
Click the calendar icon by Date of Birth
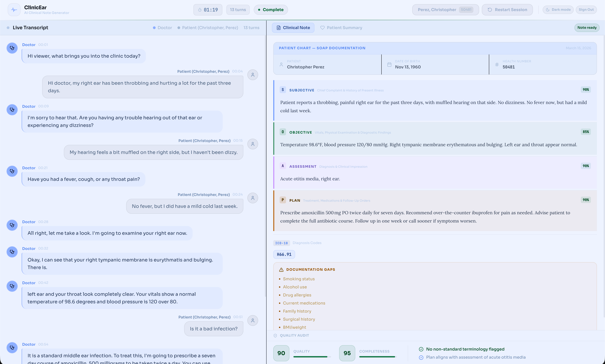[389, 65]
